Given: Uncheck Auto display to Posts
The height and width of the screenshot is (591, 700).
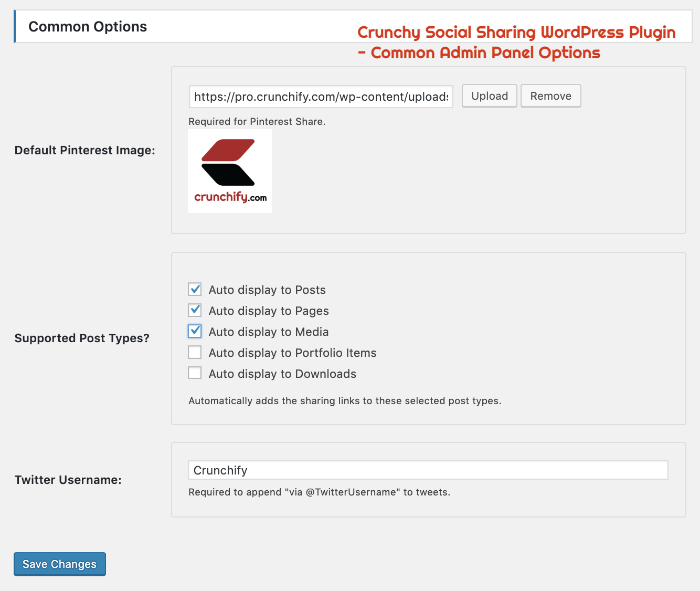Looking at the screenshot, I should (195, 289).
